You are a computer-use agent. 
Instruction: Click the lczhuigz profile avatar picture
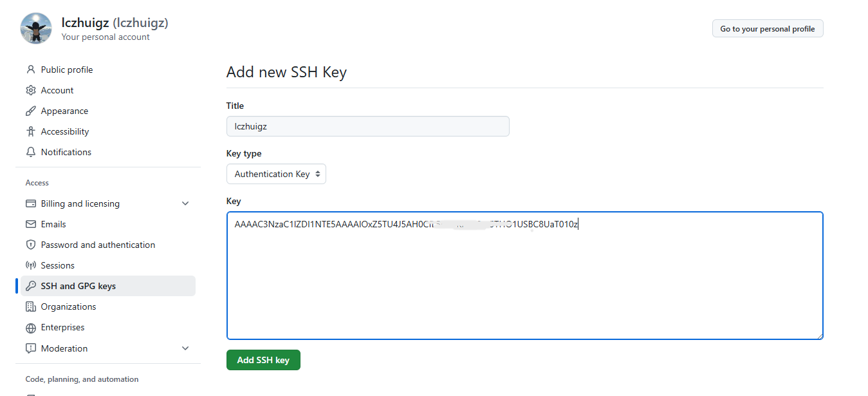tap(36, 28)
